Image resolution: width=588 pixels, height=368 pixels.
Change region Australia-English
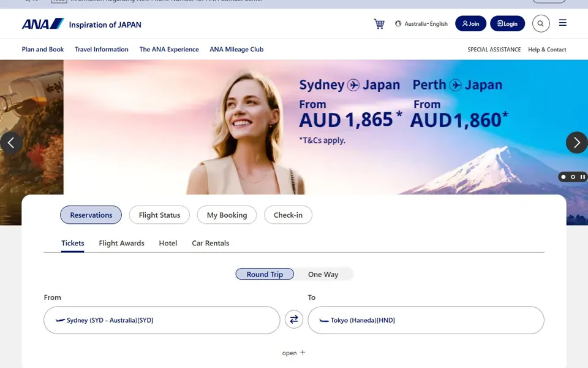click(421, 24)
